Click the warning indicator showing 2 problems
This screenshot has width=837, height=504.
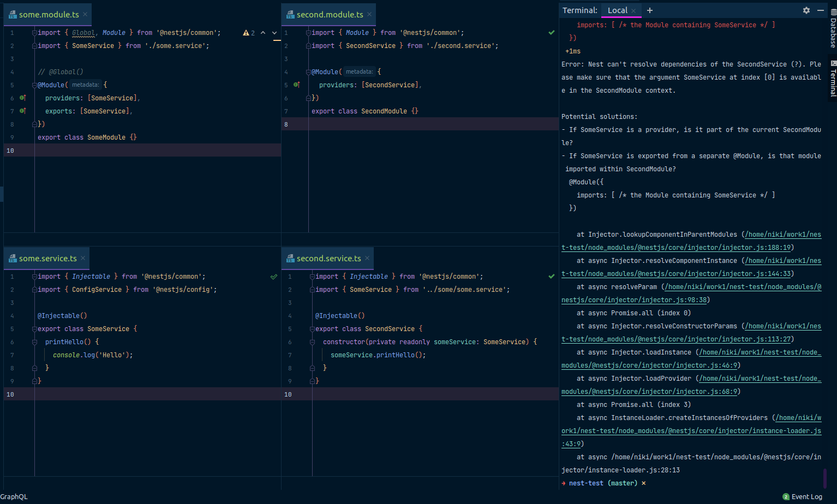point(249,33)
